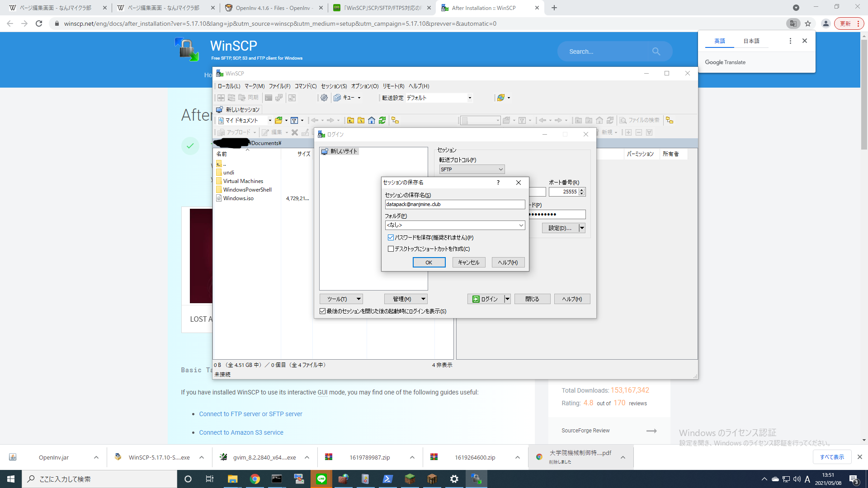Open the ファイル(F) menu
Viewport: 868px width, 488px height.
tap(279, 86)
